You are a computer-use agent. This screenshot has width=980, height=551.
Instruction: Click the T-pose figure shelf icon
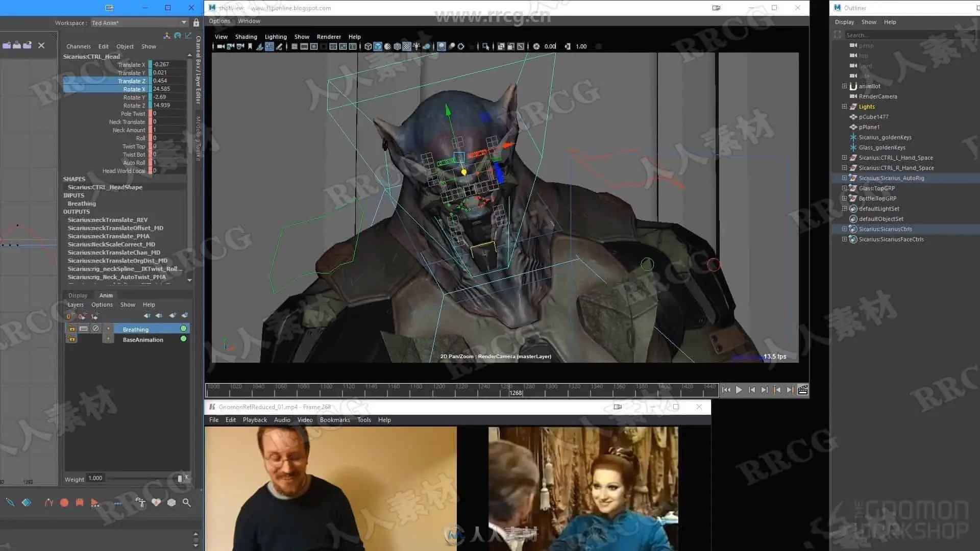[140, 503]
